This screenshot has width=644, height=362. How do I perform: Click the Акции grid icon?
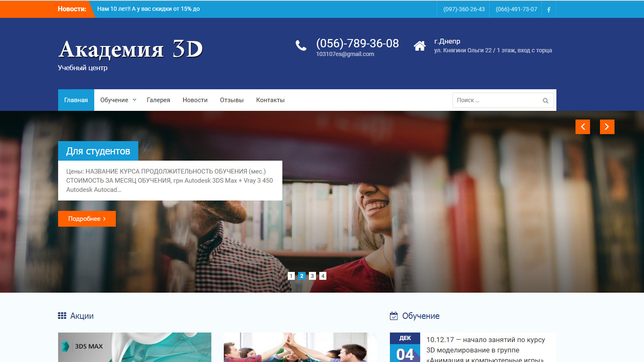click(x=62, y=316)
